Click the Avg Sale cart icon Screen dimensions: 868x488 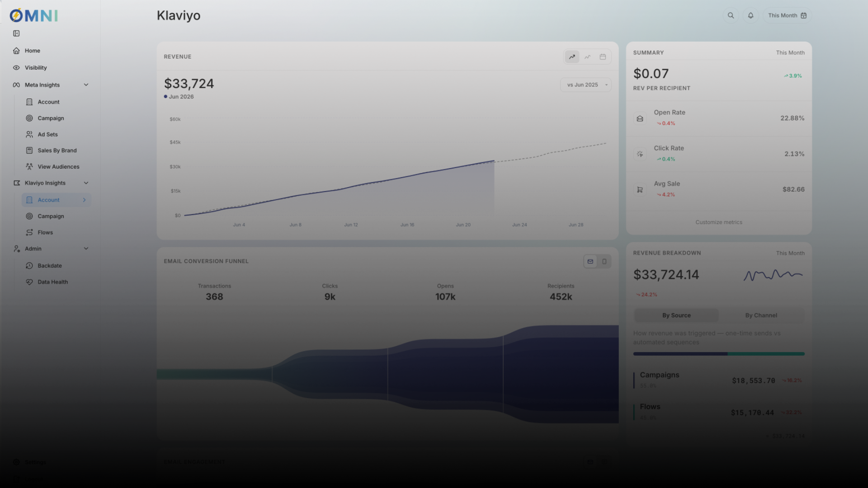pos(640,190)
